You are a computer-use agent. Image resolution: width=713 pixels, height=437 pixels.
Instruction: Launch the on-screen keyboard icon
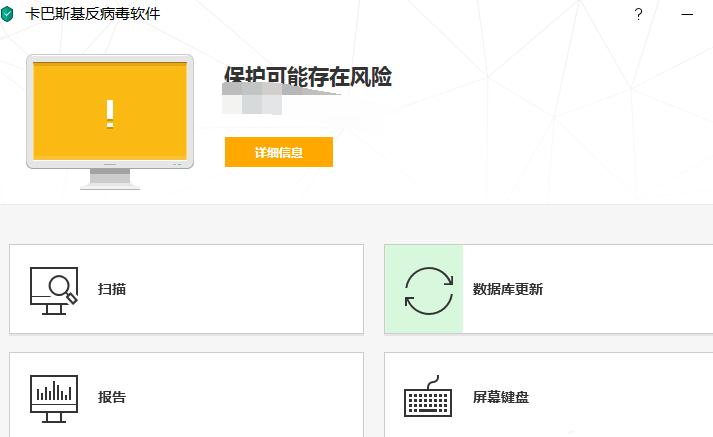coord(428,396)
